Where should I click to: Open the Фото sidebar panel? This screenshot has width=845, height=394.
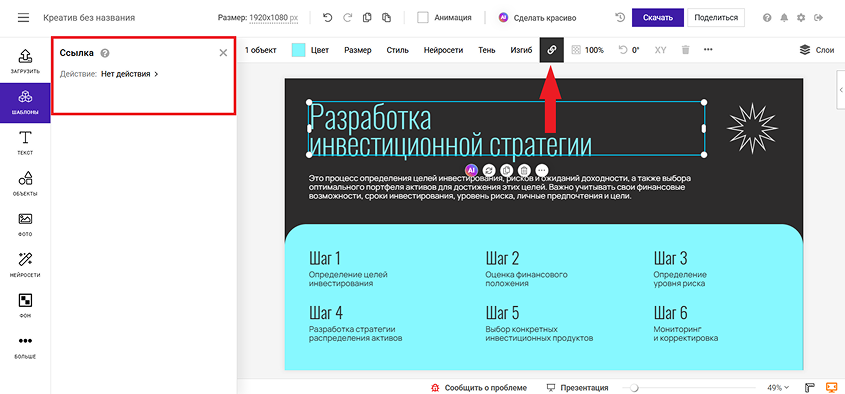[x=25, y=225]
